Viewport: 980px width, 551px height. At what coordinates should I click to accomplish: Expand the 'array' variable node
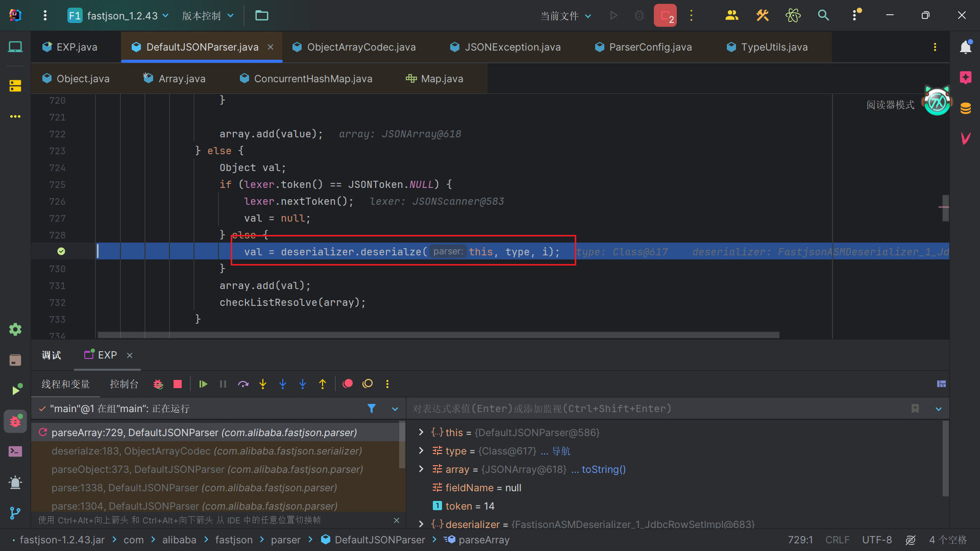click(x=421, y=469)
